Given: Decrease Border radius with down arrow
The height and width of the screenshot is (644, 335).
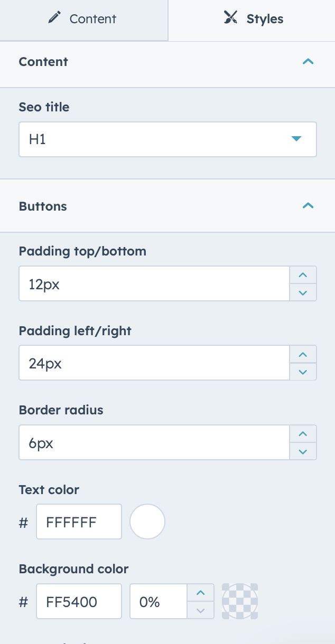Looking at the screenshot, I should (x=303, y=451).
